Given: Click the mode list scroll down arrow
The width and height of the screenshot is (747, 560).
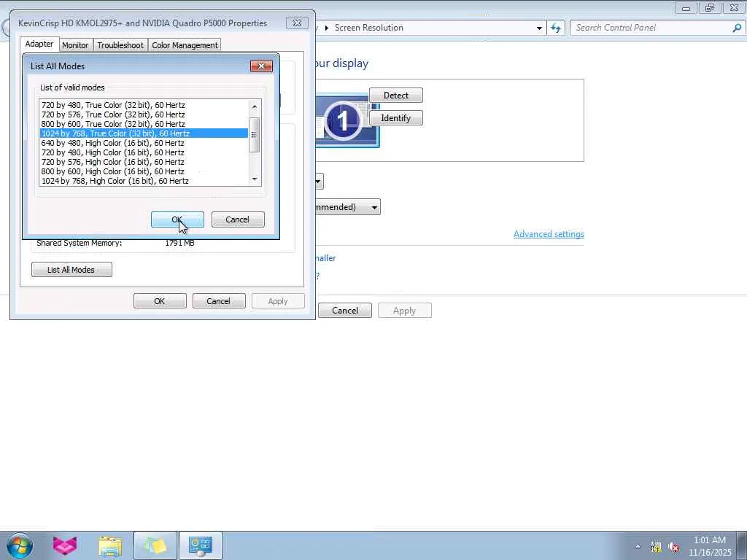Looking at the screenshot, I should (x=255, y=179).
